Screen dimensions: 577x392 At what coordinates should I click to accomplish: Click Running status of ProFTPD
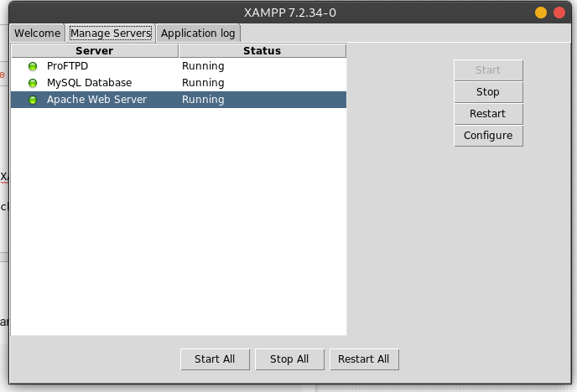tap(203, 66)
